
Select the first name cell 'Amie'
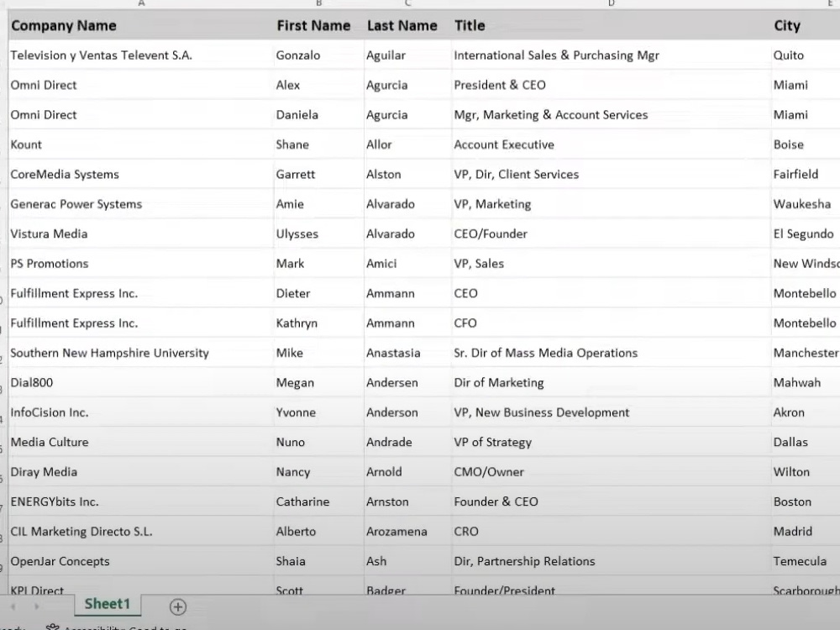click(x=318, y=204)
